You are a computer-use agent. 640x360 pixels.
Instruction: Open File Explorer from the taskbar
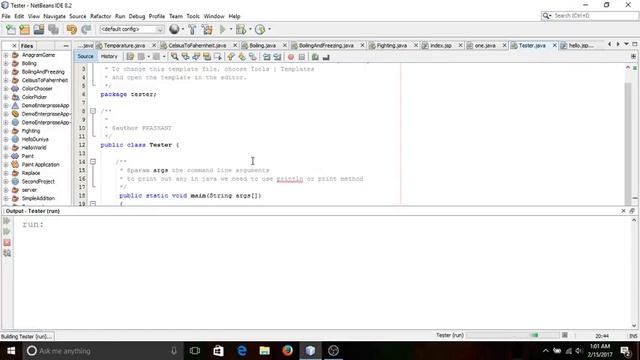coord(264,351)
